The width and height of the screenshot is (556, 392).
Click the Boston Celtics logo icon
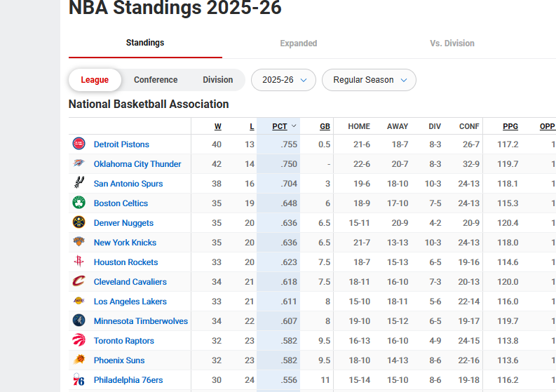[79, 203]
